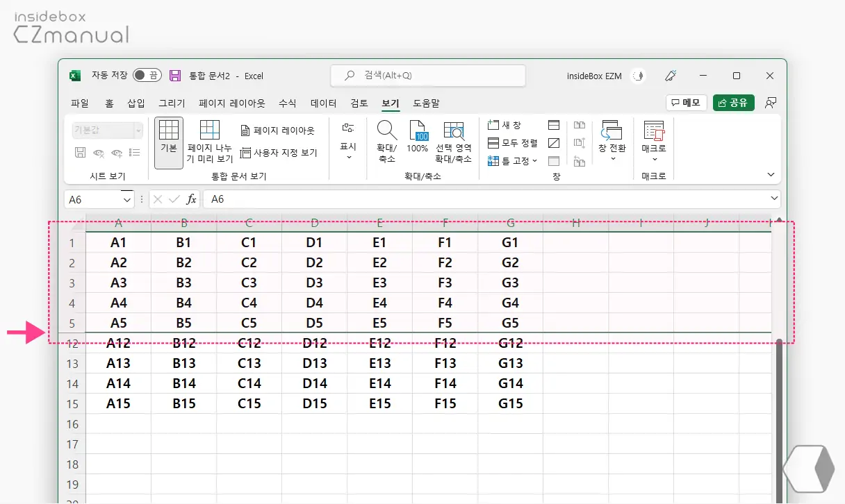This screenshot has width=845, height=504.
Task: Click the new sheet view eye icon
Action: (x=117, y=153)
